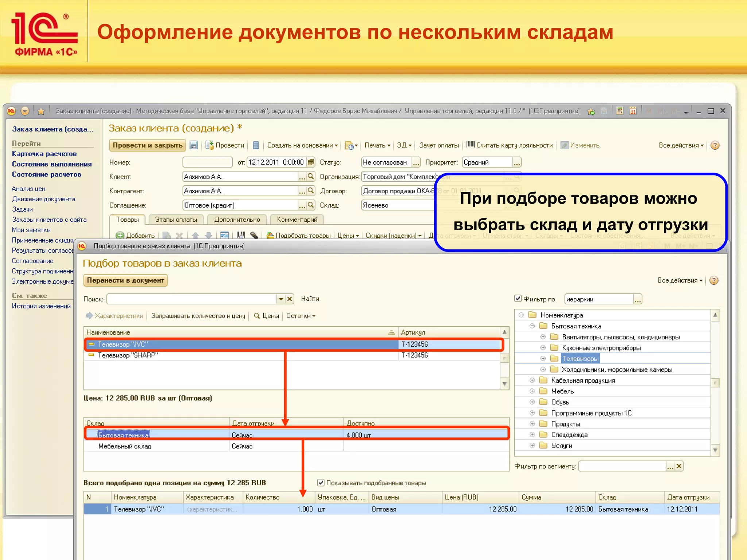Image resolution: width=747 pixels, height=560 pixels.
Task: Click delete row X icon in goods toolbar
Action: pos(179,236)
